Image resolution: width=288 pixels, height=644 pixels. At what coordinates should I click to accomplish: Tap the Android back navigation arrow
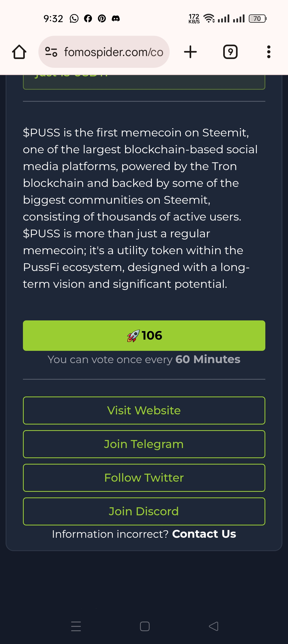[213, 626]
